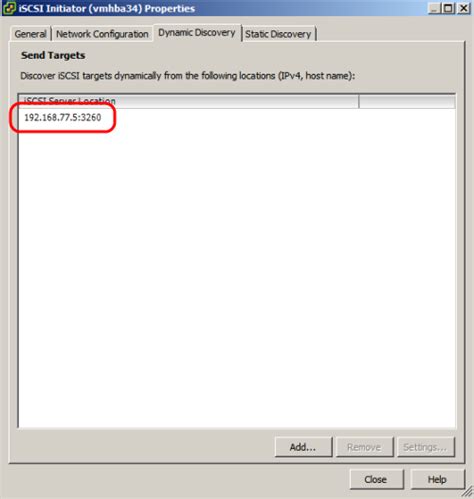Viewport: 474px width, 499px height.
Task: Switch to the General tab
Action: point(30,34)
